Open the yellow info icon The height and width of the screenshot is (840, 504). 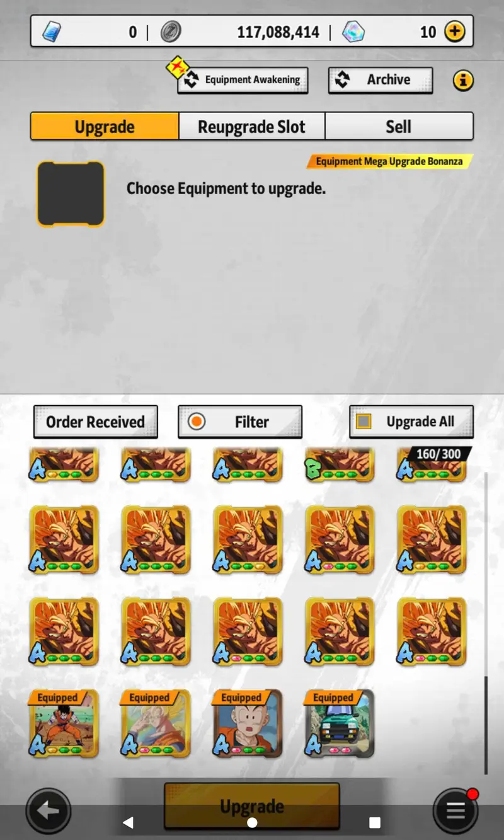coord(463,80)
